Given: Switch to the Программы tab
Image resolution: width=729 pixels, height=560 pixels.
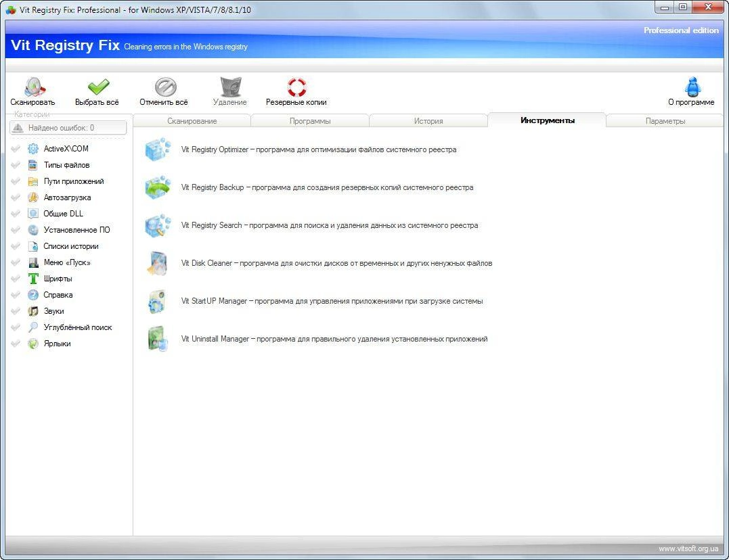Looking at the screenshot, I should (x=310, y=121).
